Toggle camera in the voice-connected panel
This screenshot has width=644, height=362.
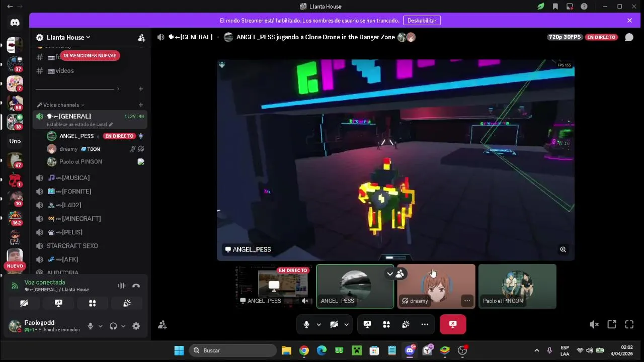(24, 303)
